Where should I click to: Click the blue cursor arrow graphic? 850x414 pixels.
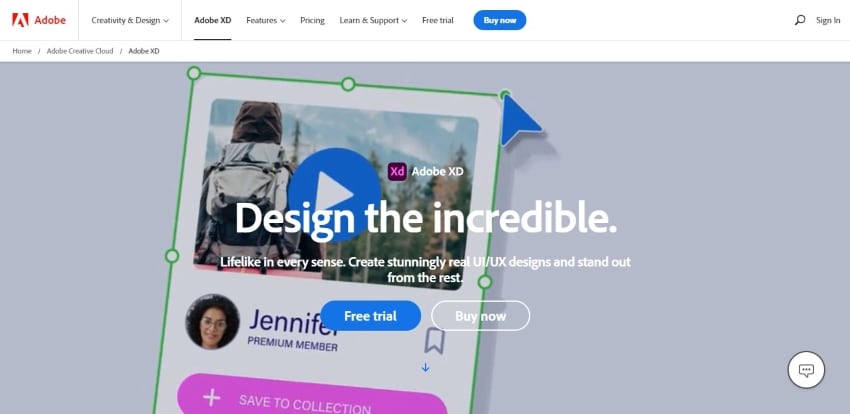[x=519, y=120]
